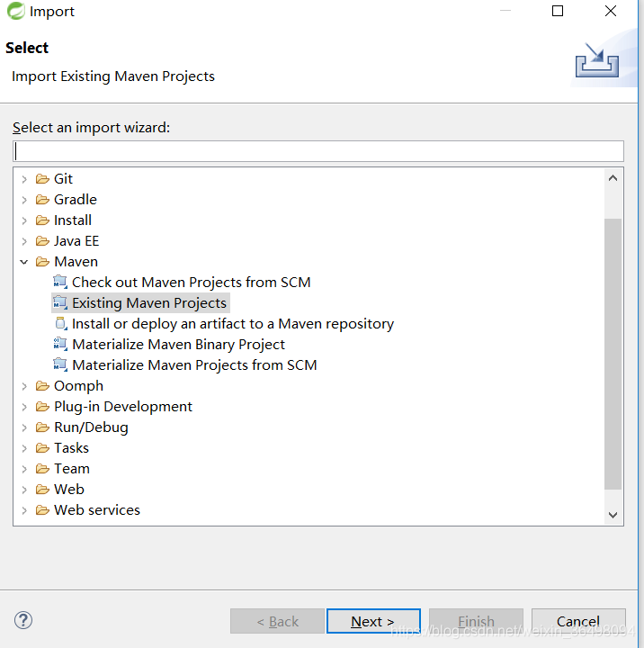Select Install or deploy an artifact entry
This screenshot has width=644, height=648.
point(233,324)
